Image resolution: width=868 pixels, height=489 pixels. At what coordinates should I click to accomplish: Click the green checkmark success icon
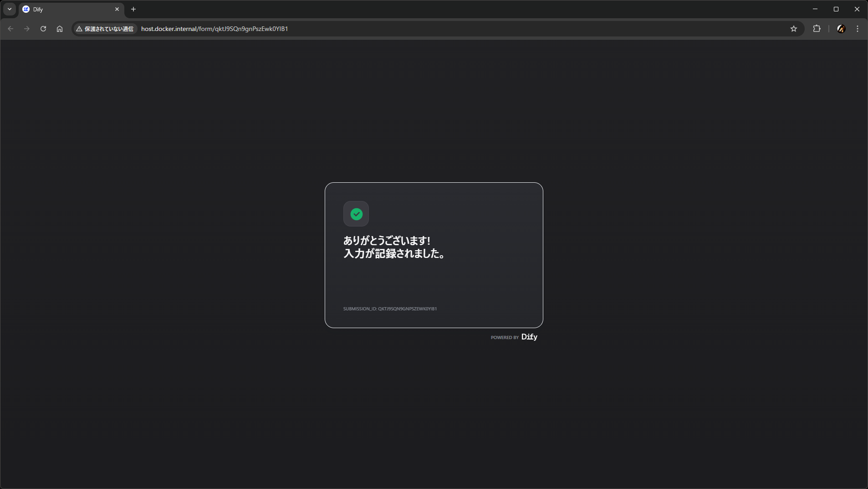coord(356,214)
